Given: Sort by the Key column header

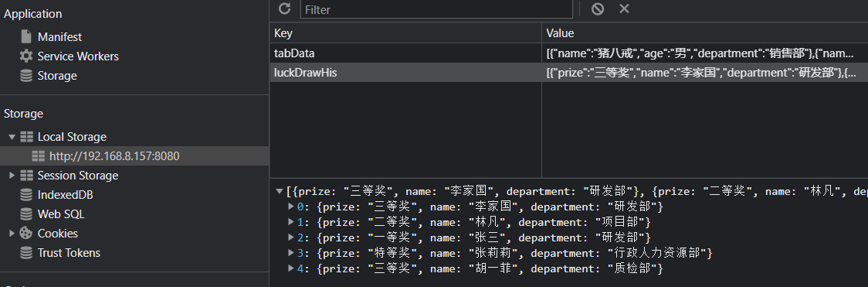Looking at the screenshot, I should click(405, 33).
